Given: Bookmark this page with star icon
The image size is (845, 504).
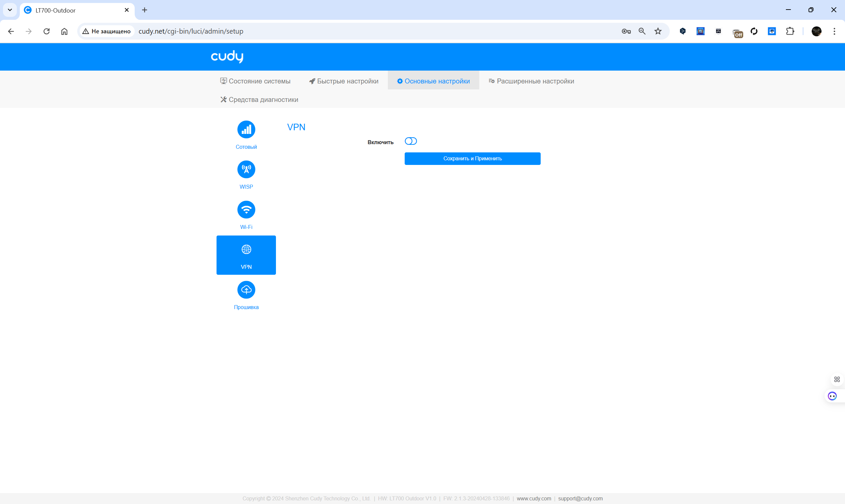Looking at the screenshot, I should click(x=658, y=31).
